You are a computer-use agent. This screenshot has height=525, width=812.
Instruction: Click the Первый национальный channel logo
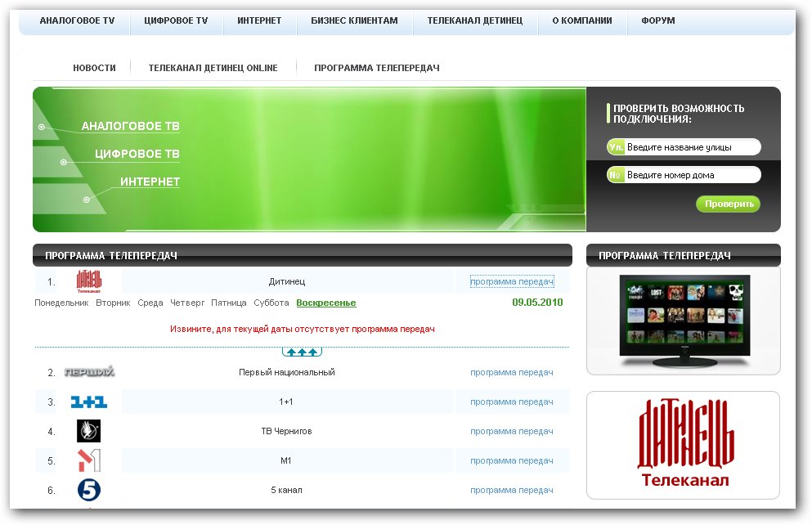pyautogui.click(x=88, y=372)
